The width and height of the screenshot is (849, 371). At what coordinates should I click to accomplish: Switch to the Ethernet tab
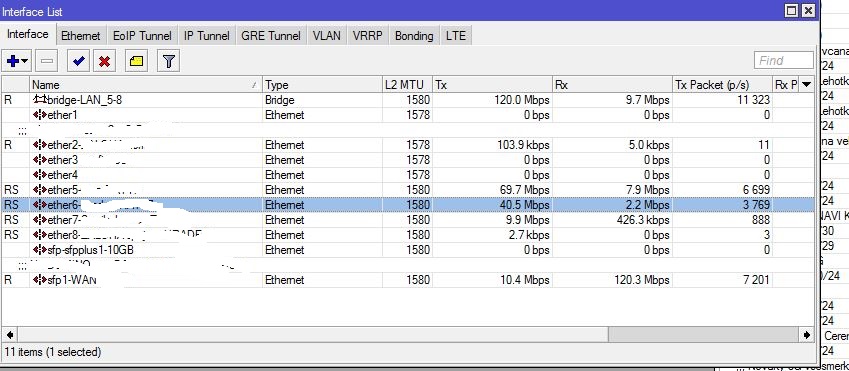coord(81,36)
